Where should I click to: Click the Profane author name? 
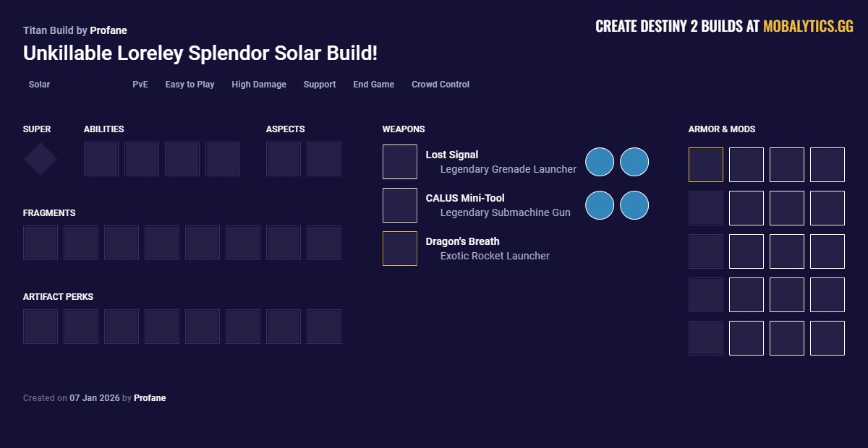click(x=110, y=30)
